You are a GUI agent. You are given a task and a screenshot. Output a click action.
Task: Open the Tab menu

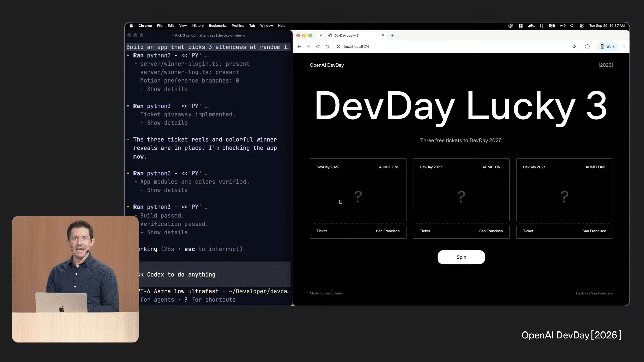coord(252,26)
